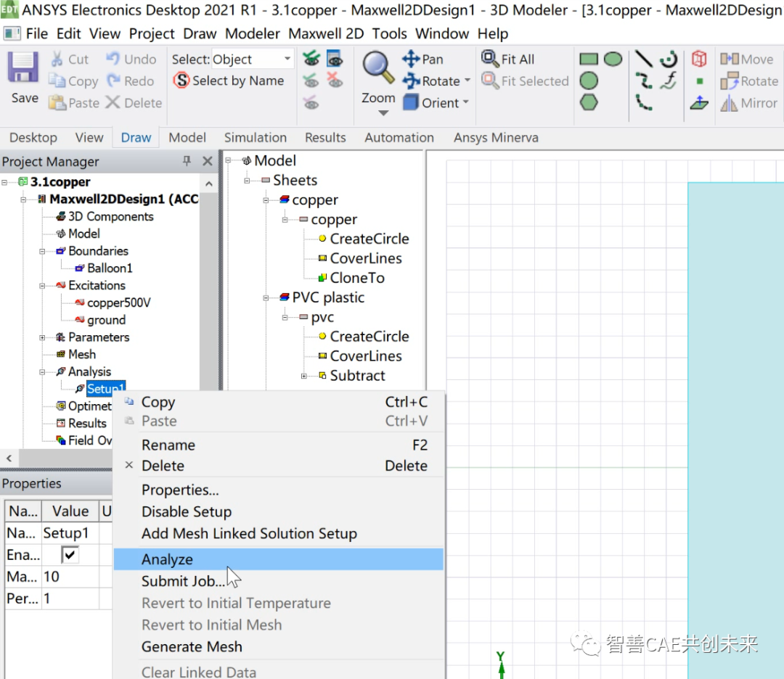Collapse the PVC plastic material node
Screen dimensions: 784x679
266,297
